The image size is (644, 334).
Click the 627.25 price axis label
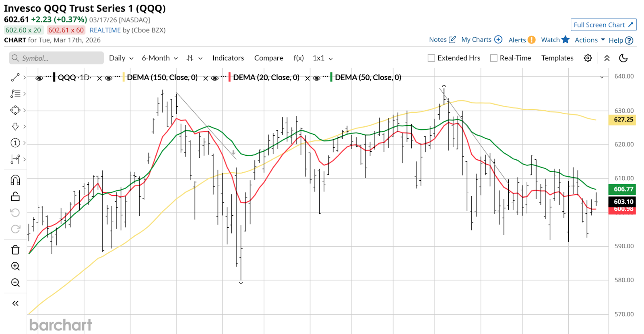(x=623, y=120)
